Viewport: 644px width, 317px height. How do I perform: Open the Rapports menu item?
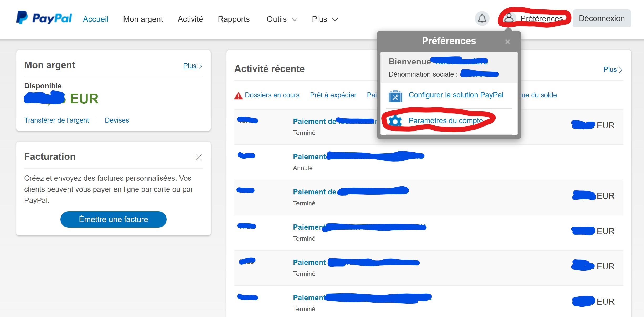tap(234, 19)
